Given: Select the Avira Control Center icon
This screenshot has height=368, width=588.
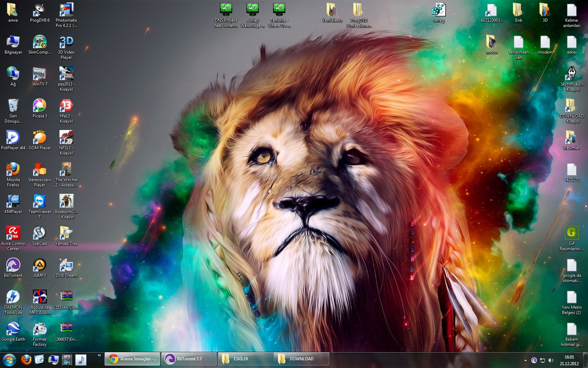Looking at the screenshot, I should 13,239.
